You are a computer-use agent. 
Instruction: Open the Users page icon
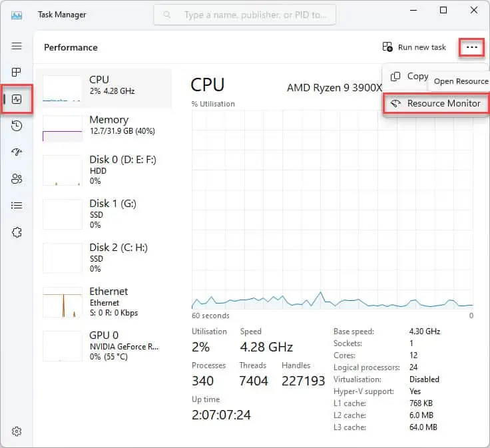pos(17,178)
